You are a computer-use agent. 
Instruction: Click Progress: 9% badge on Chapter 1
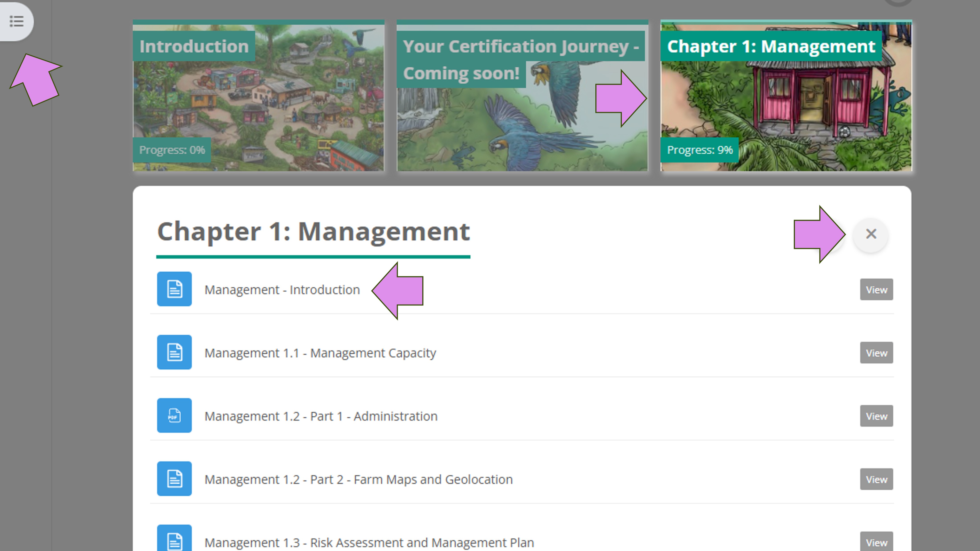click(699, 150)
